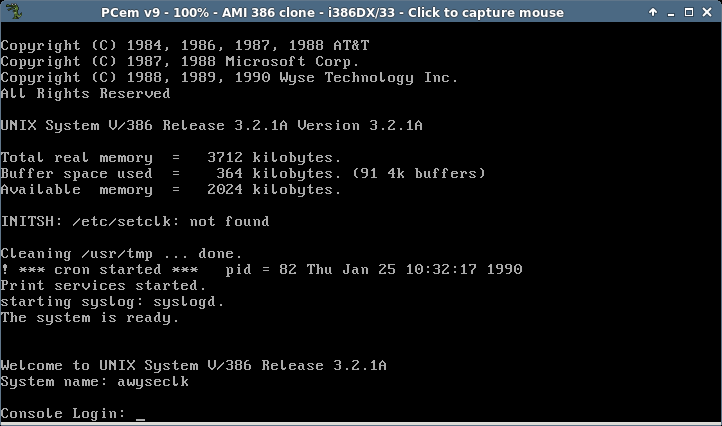722x426 pixels.
Task: Click the cron started pid 82 line
Action: [x=262, y=269]
